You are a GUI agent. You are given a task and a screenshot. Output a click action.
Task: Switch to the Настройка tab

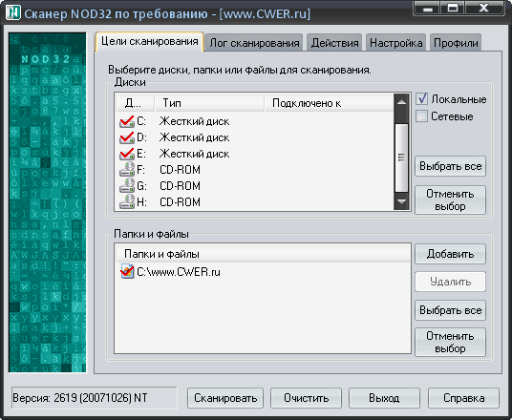click(395, 43)
